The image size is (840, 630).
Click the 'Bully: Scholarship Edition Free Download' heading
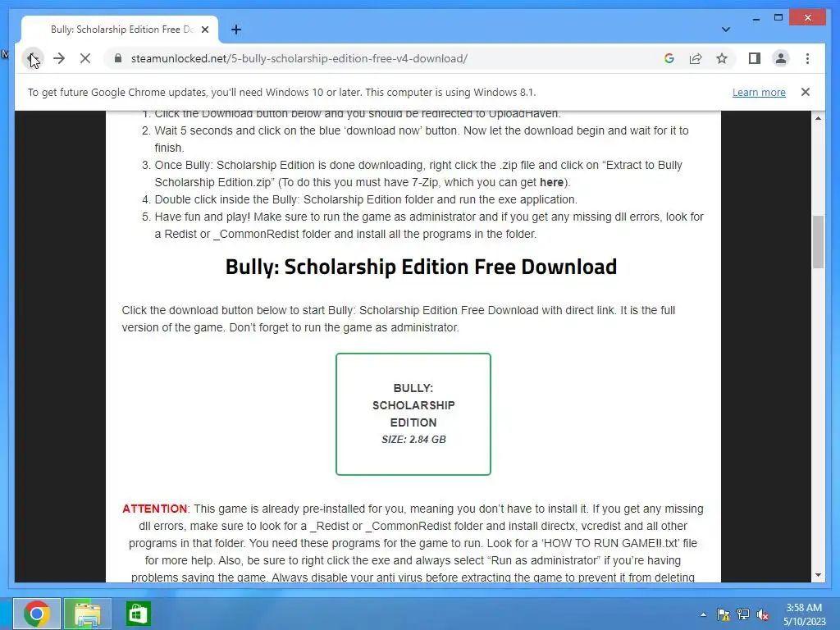pos(421,267)
